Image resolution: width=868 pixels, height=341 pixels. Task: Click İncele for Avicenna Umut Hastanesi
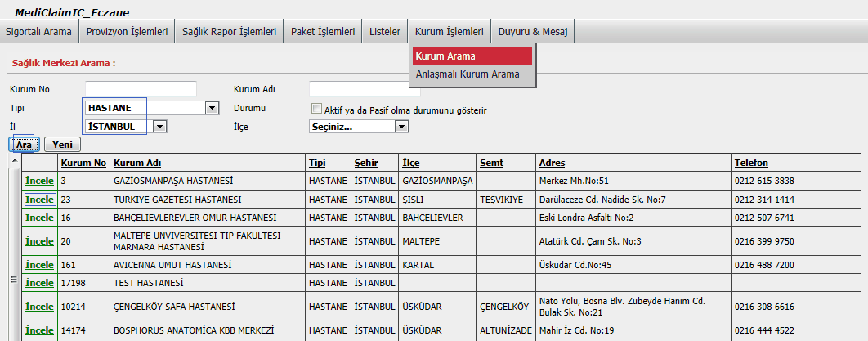[x=39, y=265]
